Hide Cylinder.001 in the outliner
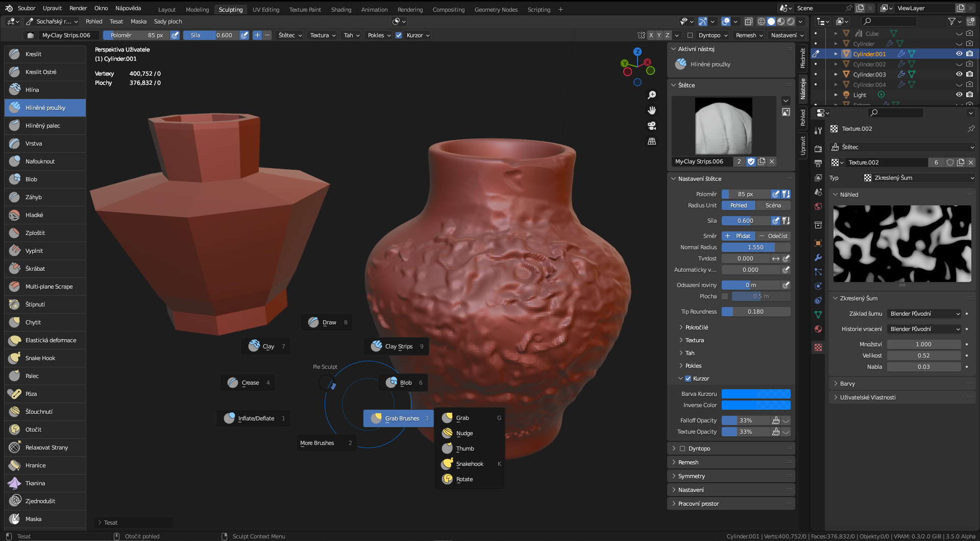980x541 pixels. tap(959, 54)
